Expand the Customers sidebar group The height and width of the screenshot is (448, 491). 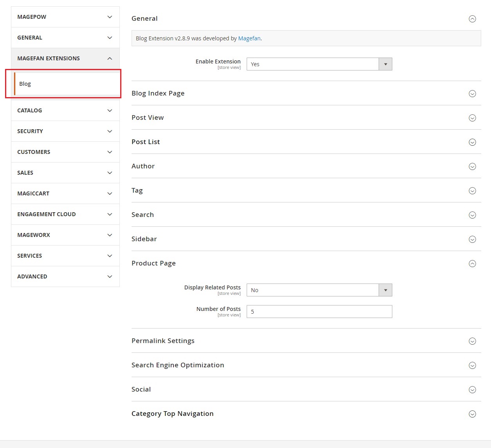(65, 152)
